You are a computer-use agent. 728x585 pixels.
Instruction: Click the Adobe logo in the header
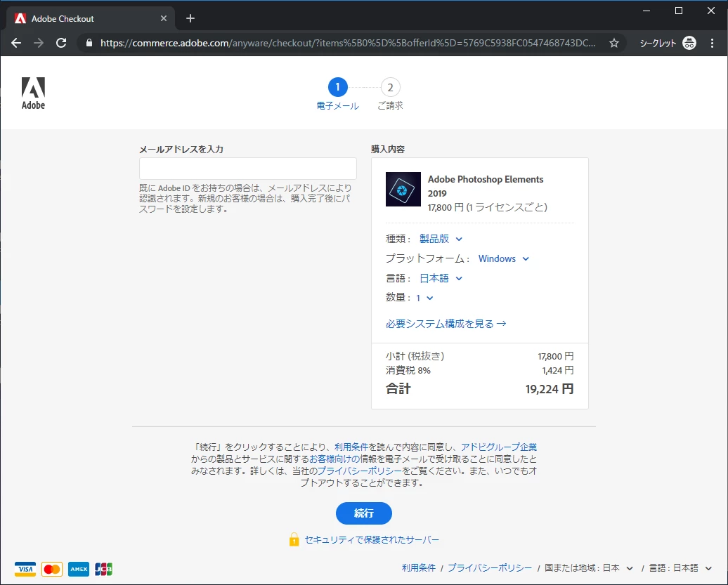[34, 93]
